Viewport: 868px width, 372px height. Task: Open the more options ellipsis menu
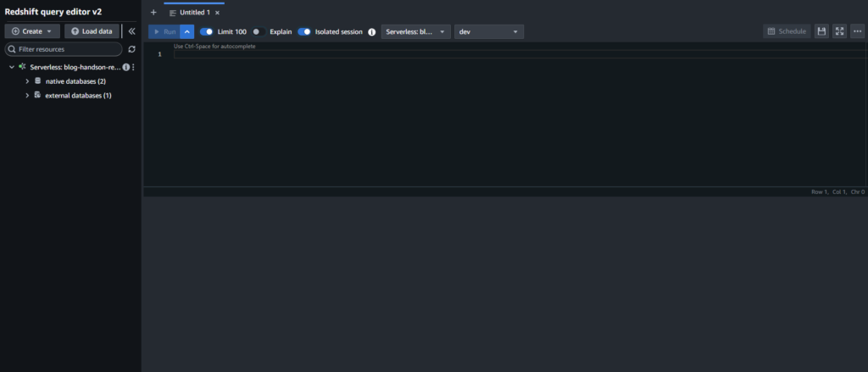coord(857,31)
